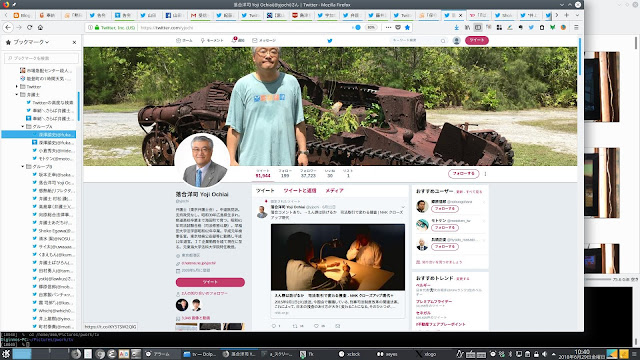Open Moments (モーメント) in Twitter nav

tap(212, 40)
